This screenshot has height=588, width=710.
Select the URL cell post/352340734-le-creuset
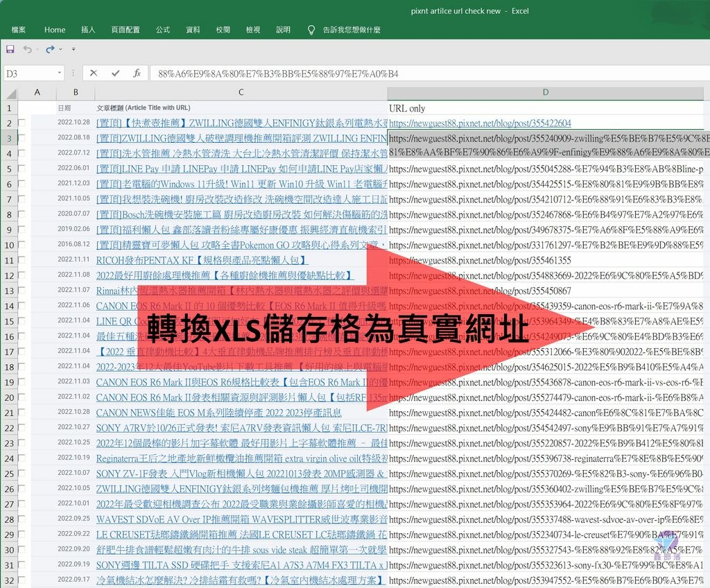pos(546,535)
